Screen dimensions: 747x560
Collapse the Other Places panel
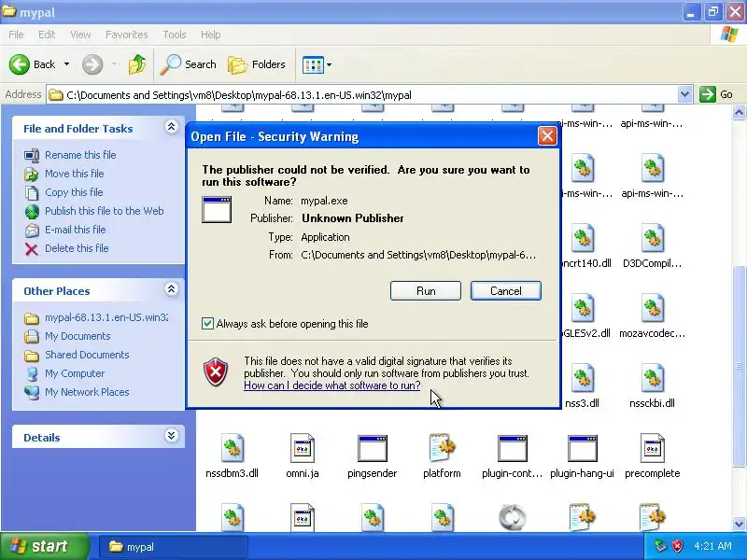pos(172,289)
